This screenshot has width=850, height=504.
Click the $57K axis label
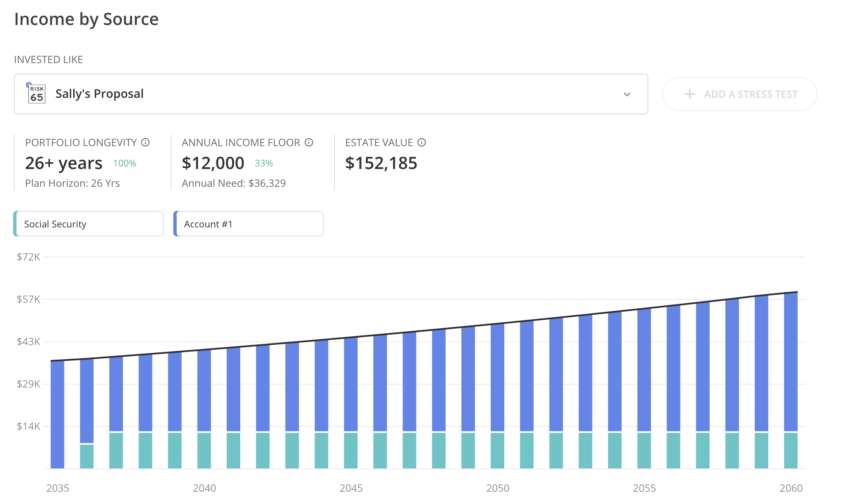28,299
